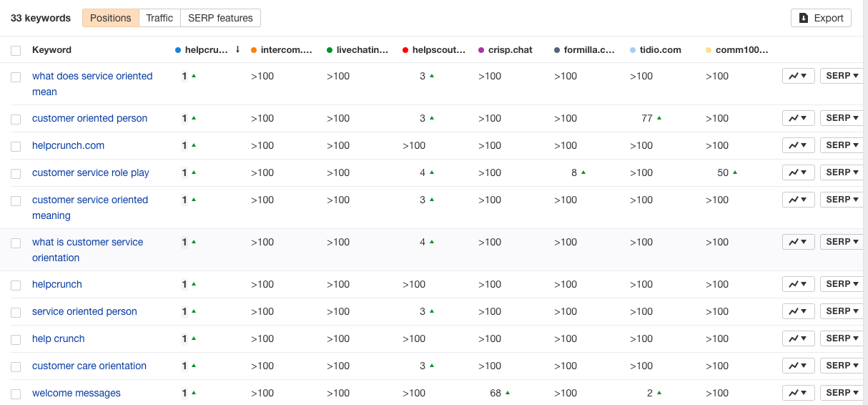Click the '33 keywords' count label
The height and width of the screenshot is (405, 868).
click(41, 18)
